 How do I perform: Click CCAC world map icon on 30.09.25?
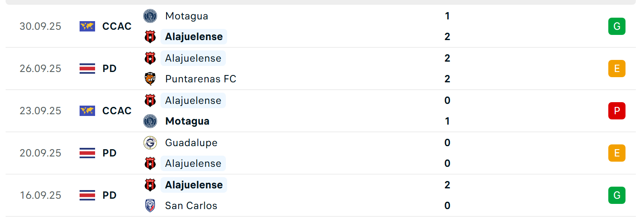pos(87,26)
